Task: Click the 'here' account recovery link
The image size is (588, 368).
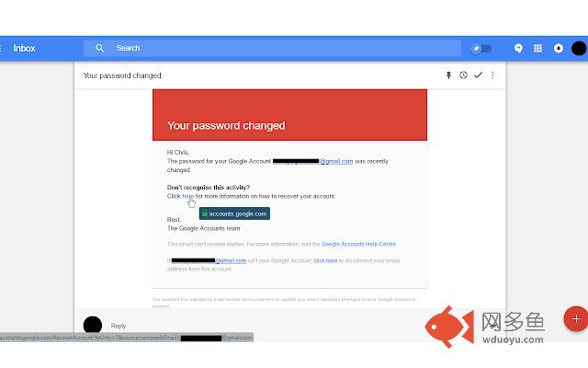Action: [187, 196]
